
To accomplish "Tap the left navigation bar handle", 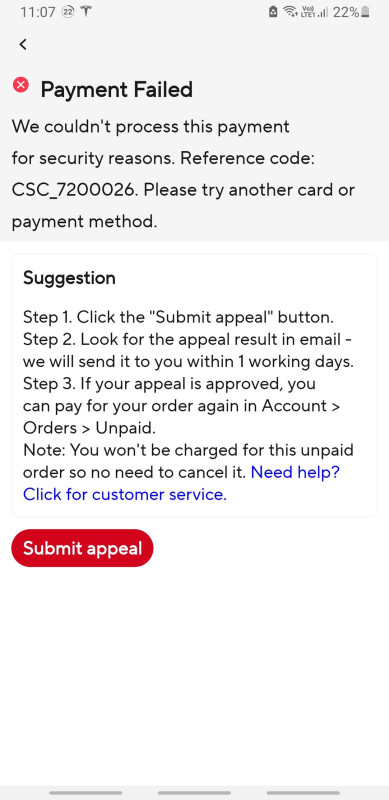I will [86, 793].
